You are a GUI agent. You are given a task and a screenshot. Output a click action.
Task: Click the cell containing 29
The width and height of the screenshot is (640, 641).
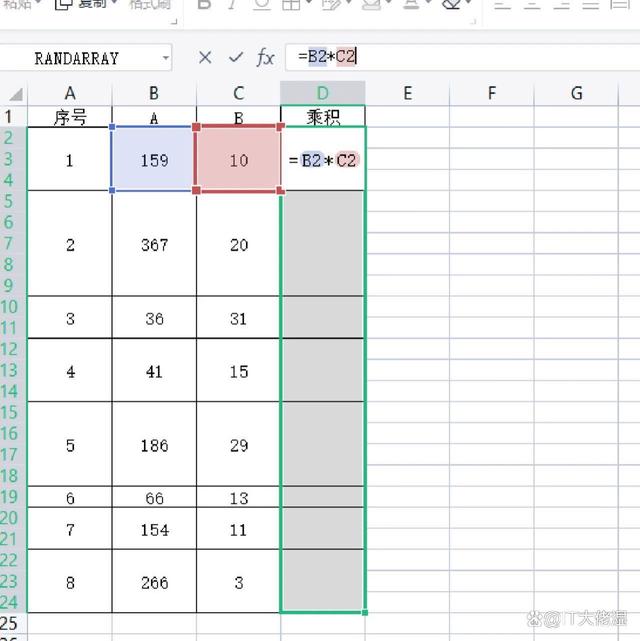[x=238, y=444]
